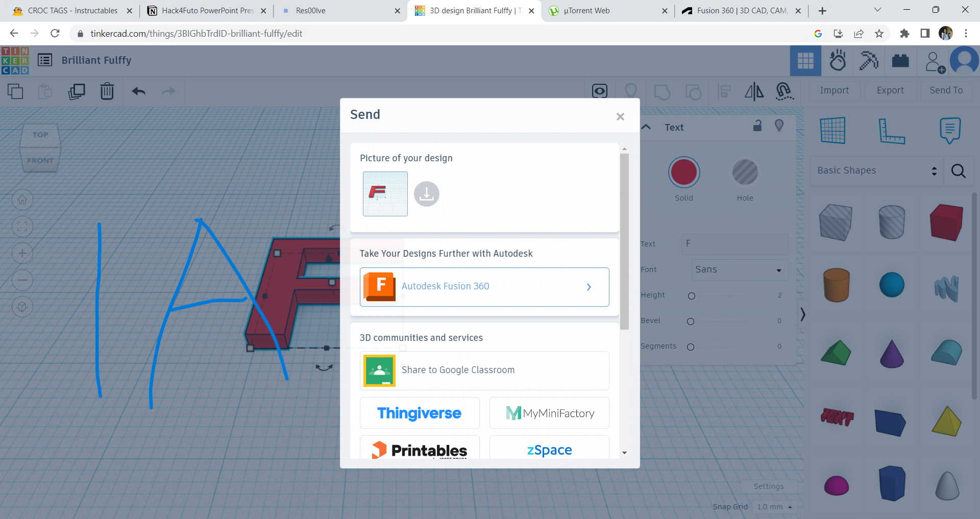
Task: Open the Snap Grid dropdown at 1.0 mm
Action: pyautogui.click(x=774, y=507)
